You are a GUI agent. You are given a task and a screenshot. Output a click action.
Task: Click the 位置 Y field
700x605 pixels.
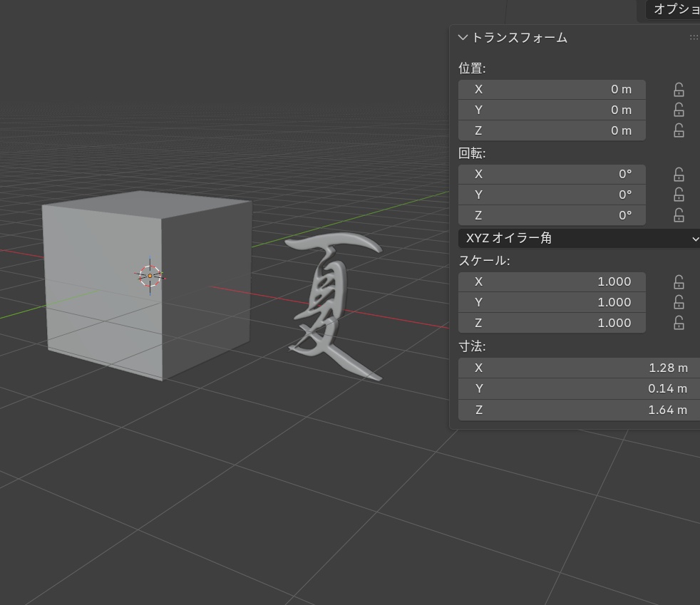coord(552,110)
